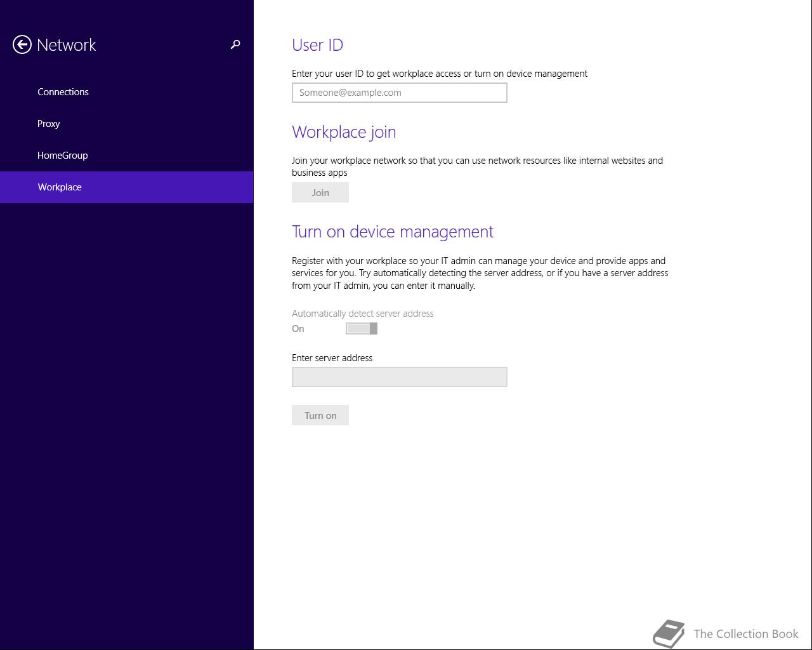The width and height of the screenshot is (812, 650).
Task: Click the Network title text
Action: (x=67, y=44)
